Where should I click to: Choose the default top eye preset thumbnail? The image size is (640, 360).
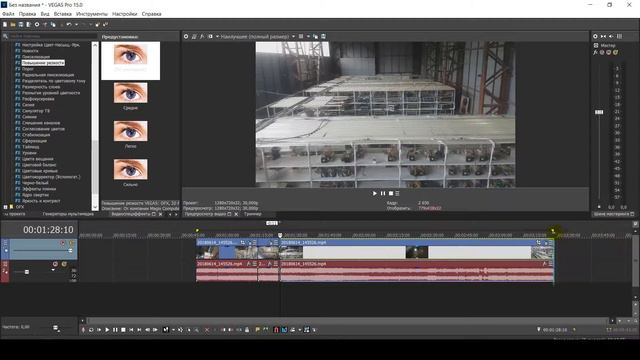131,60
